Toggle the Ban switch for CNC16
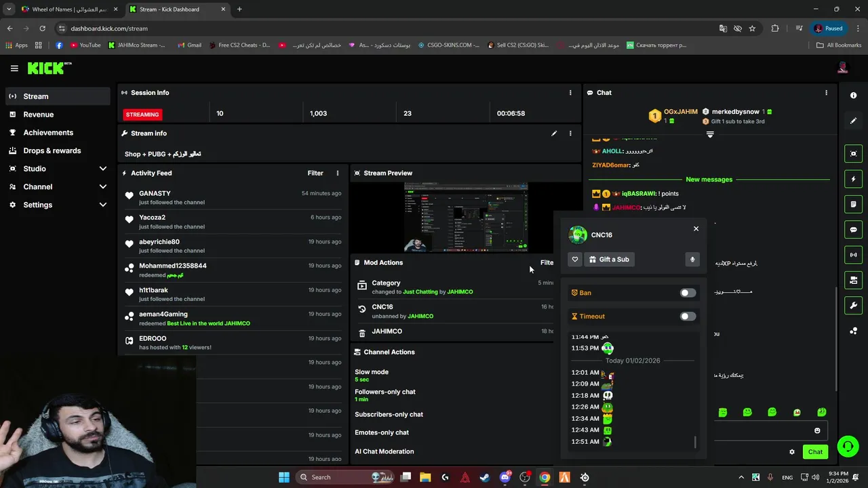This screenshot has height=488, width=868. [x=688, y=293]
